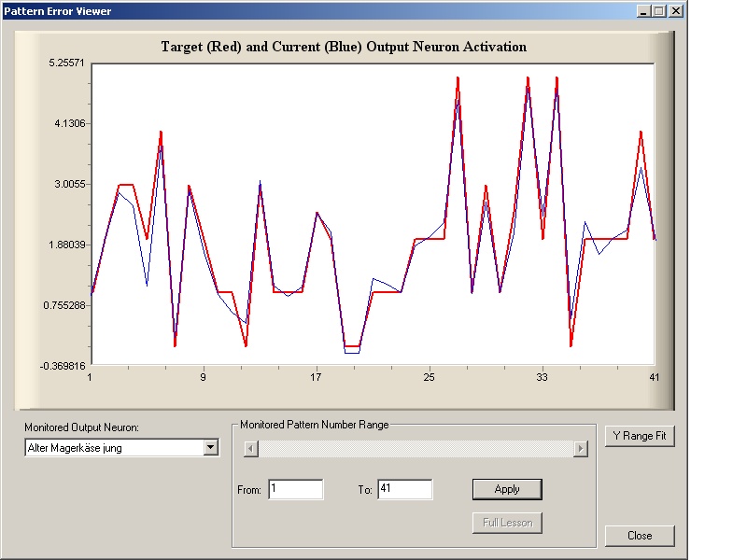The width and height of the screenshot is (747, 560).
Task: Click the pattern range scrollbar right arrow
Action: [581, 449]
